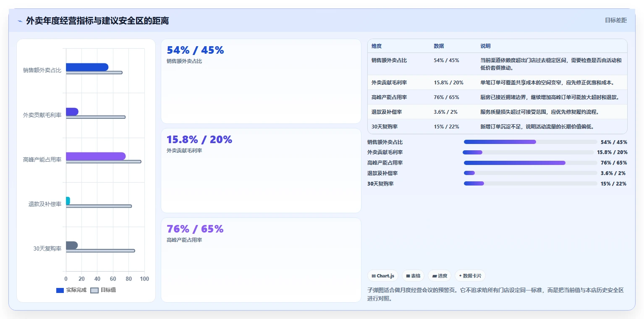This screenshot has width=644, height=319.
Task: Select the 进度 chip
Action: pyautogui.click(x=440, y=276)
